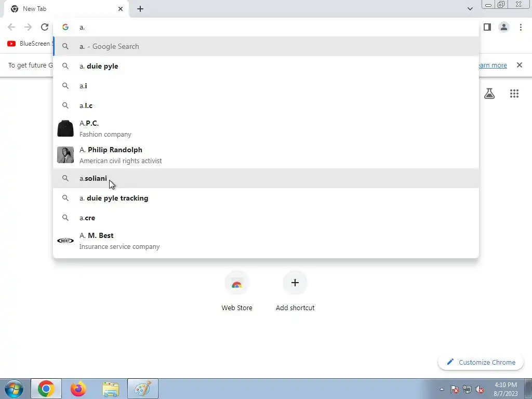Select the 'a.i' suggestion
This screenshot has height=399, width=532.
(266, 86)
